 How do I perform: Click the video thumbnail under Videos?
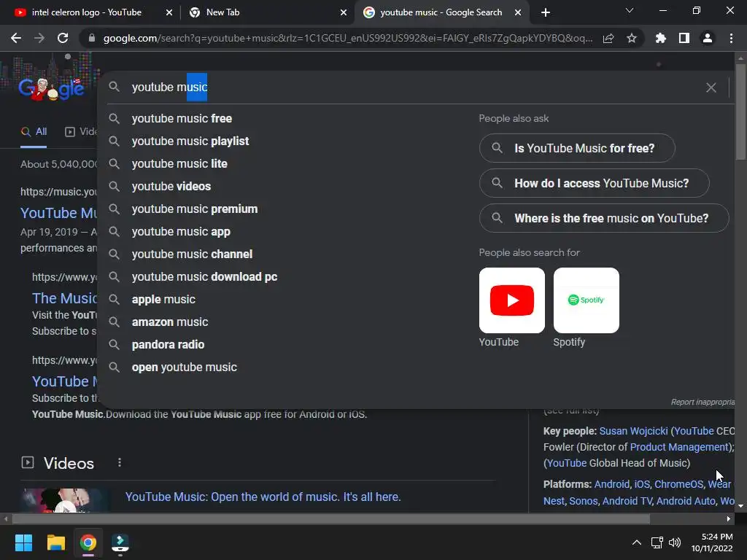click(x=66, y=500)
